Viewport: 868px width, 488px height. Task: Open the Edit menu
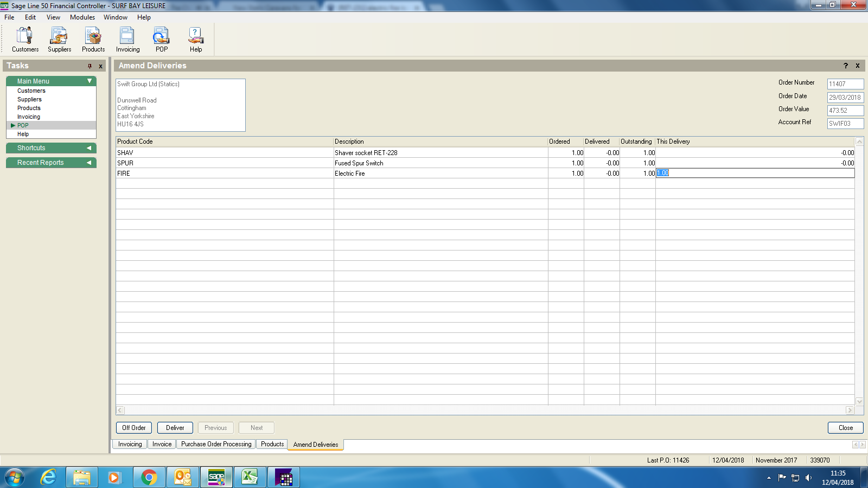pos(30,17)
